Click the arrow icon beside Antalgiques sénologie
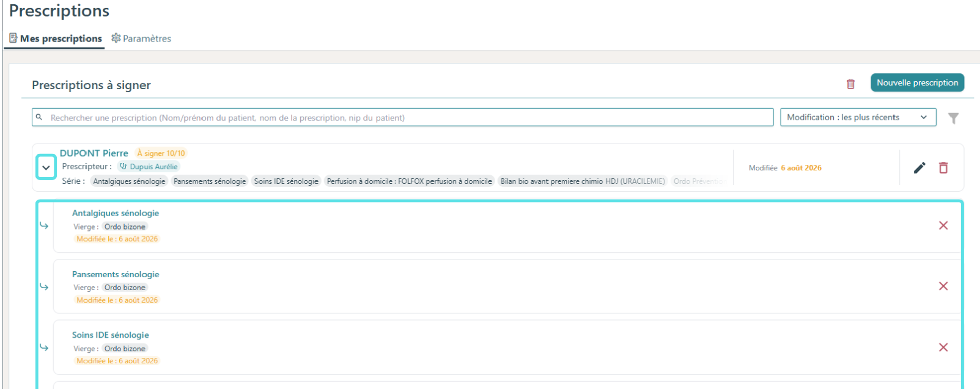This screenshot has width=980, height=389. coord(44,226)
